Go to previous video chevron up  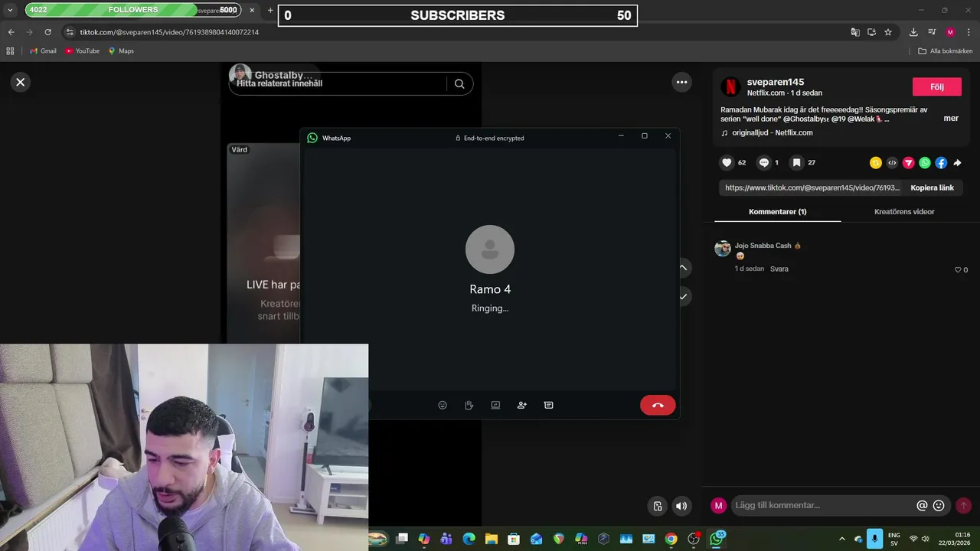click(683, 268)
